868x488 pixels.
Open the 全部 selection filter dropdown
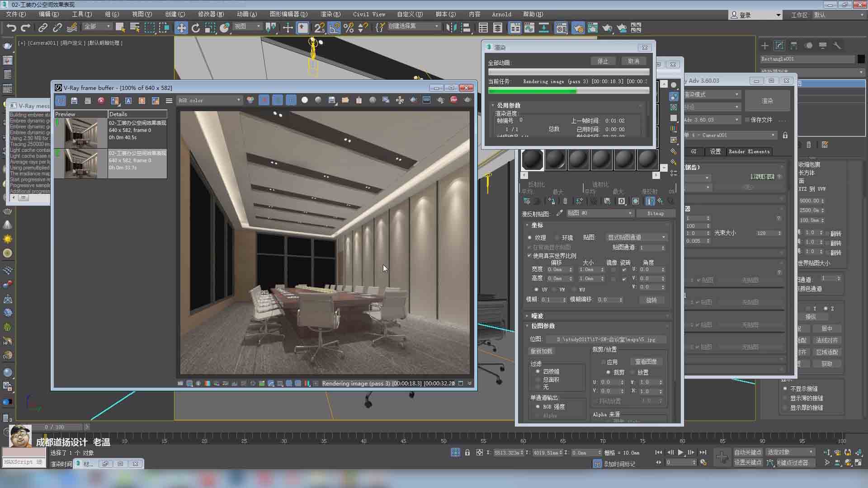tap(98, 26)
